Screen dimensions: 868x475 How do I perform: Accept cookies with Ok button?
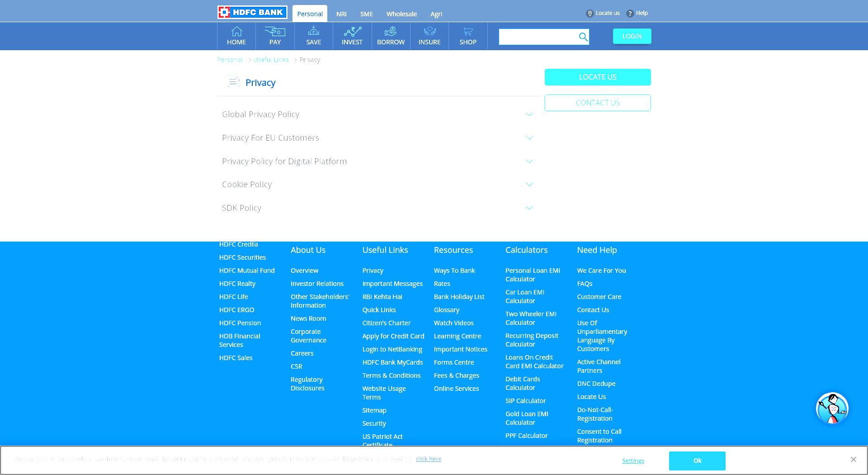(697, 461)
